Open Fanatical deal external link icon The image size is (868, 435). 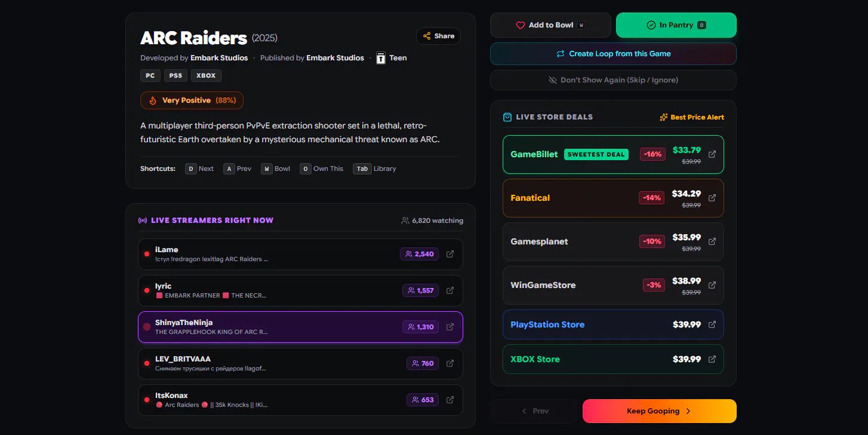(x=712, y=198)
